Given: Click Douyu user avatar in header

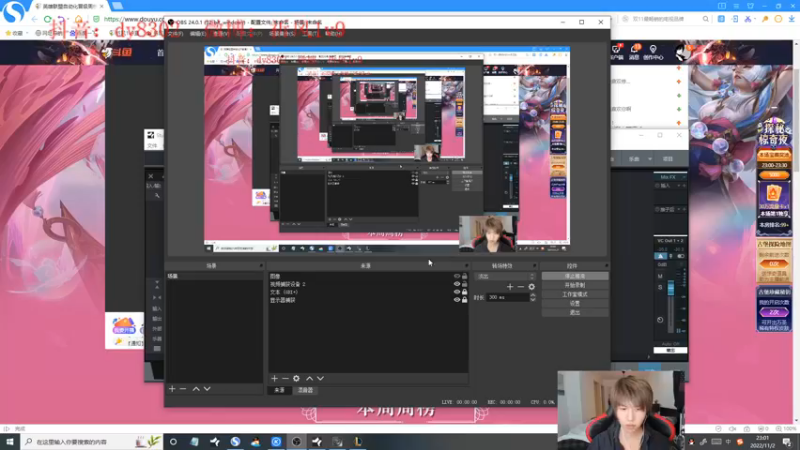Looking at the screenshot, I should (682, 52).
